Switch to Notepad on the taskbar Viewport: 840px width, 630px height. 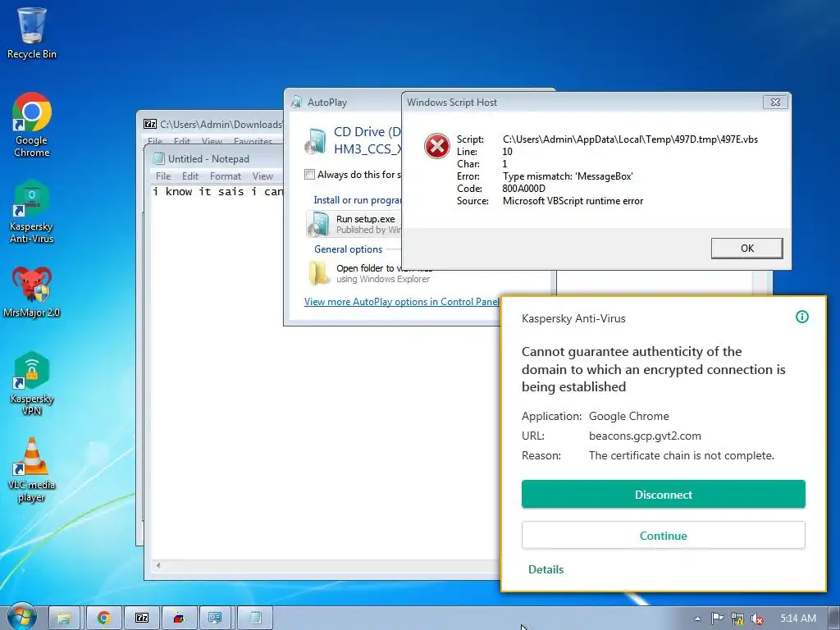(255, 619)
